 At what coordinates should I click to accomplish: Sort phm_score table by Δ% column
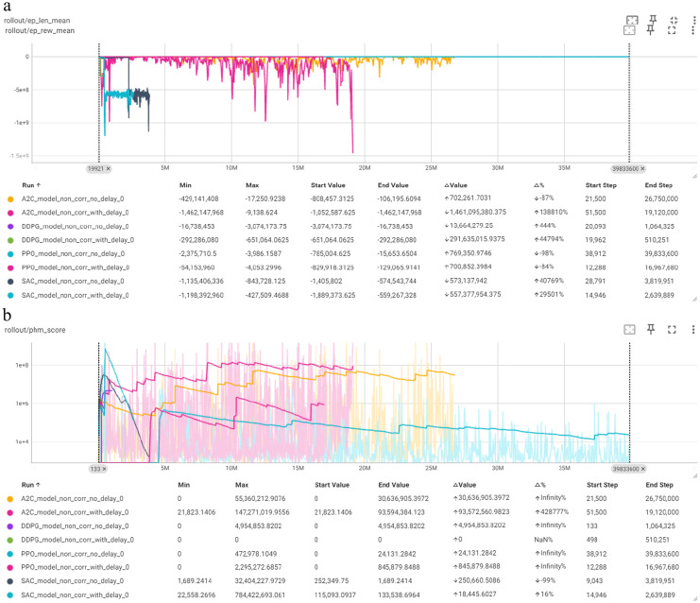pos(539,485)
